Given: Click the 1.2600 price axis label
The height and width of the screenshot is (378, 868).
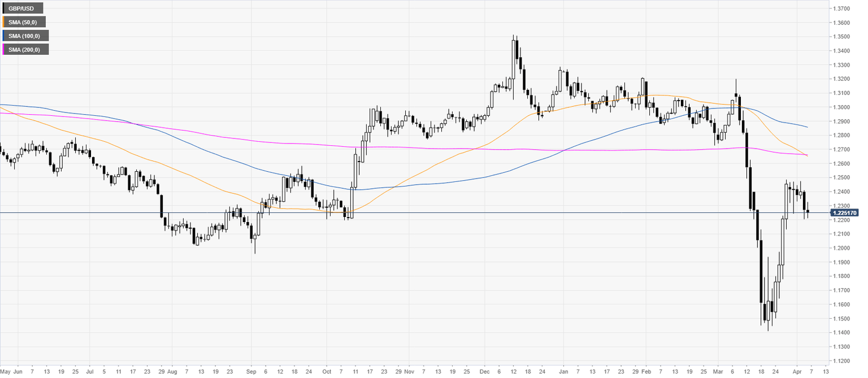Looking at the screenshot, I should 840,164.
